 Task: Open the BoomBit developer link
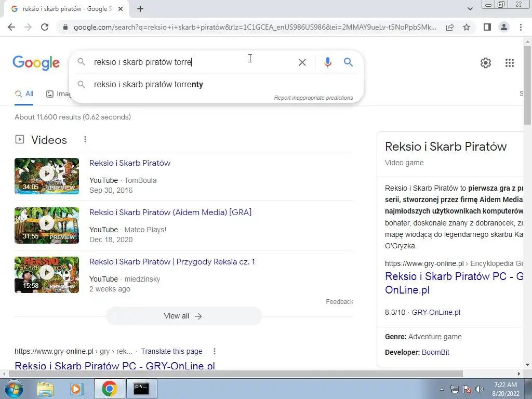point(435,352)
